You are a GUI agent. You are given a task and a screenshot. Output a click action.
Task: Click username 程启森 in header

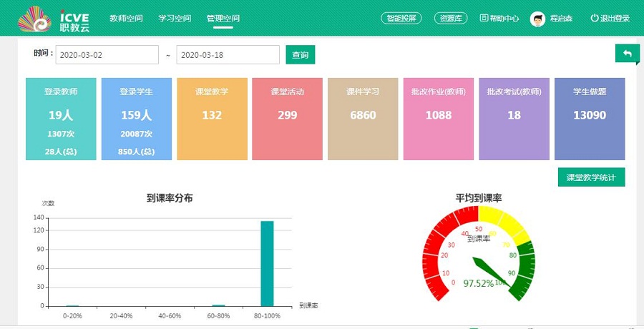561,19
